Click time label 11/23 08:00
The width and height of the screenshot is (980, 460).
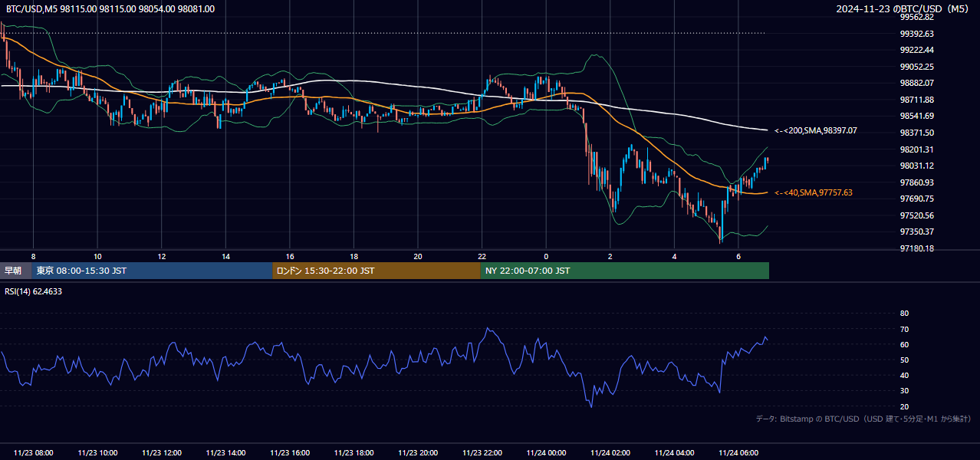(x=34, y=453)
